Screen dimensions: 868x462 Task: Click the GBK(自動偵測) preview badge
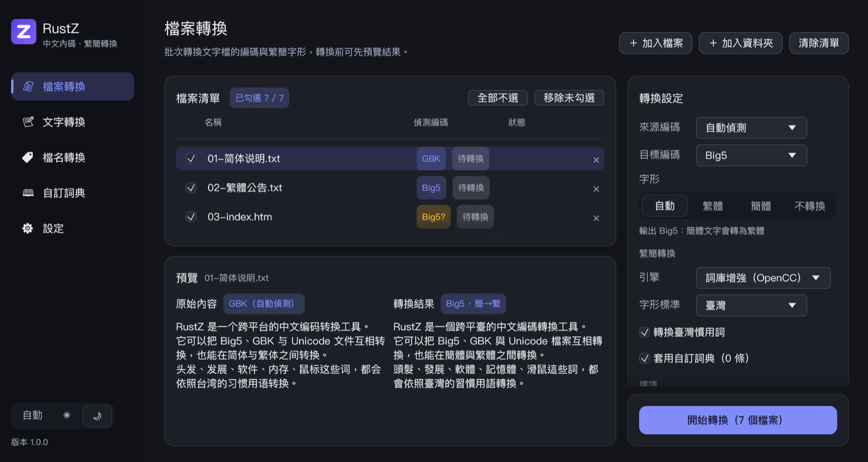point(264,304)
